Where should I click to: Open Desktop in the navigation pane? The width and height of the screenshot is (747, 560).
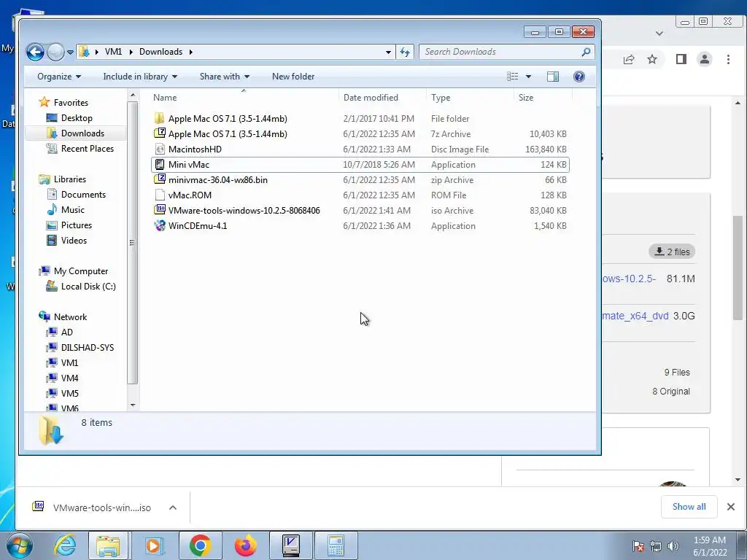click(77, 117)
